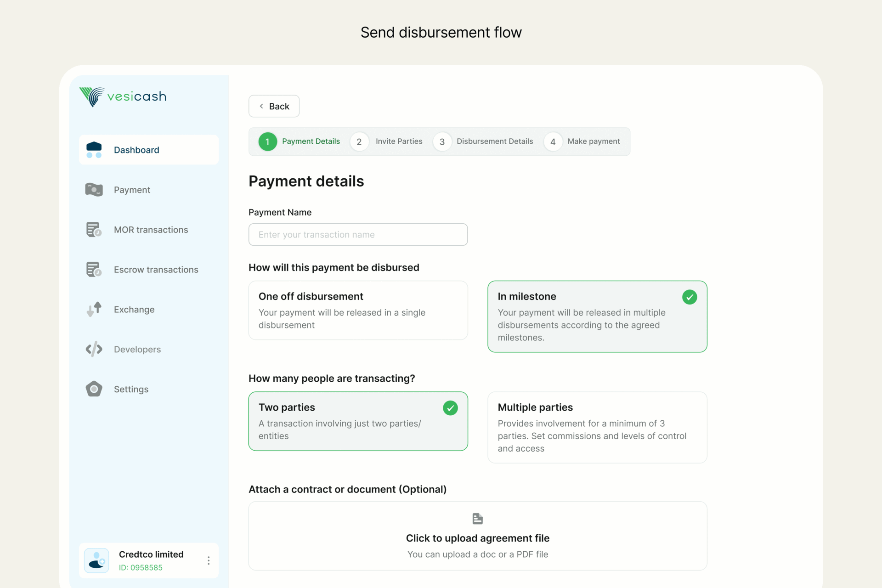Click the Dashboard sidebar icon

coord(94,150)
